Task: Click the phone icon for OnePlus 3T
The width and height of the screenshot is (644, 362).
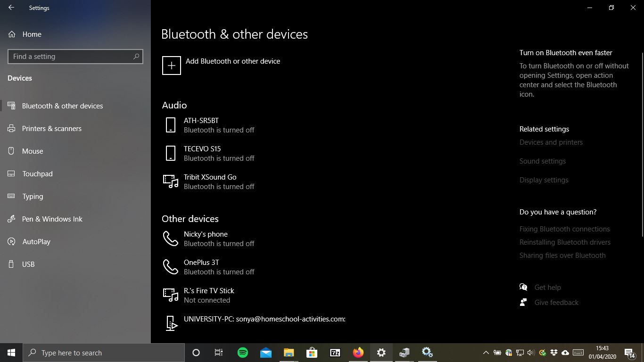Action: 171,267
